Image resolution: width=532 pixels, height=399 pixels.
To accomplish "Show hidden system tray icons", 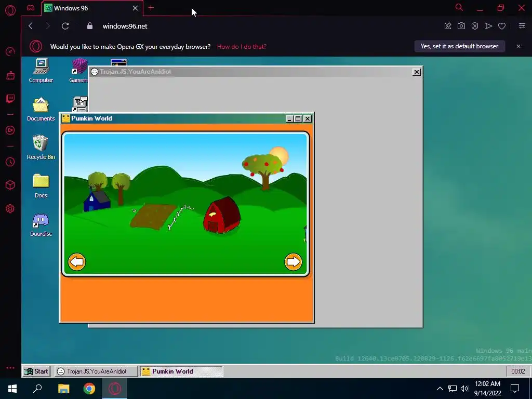I will (440, 389).
